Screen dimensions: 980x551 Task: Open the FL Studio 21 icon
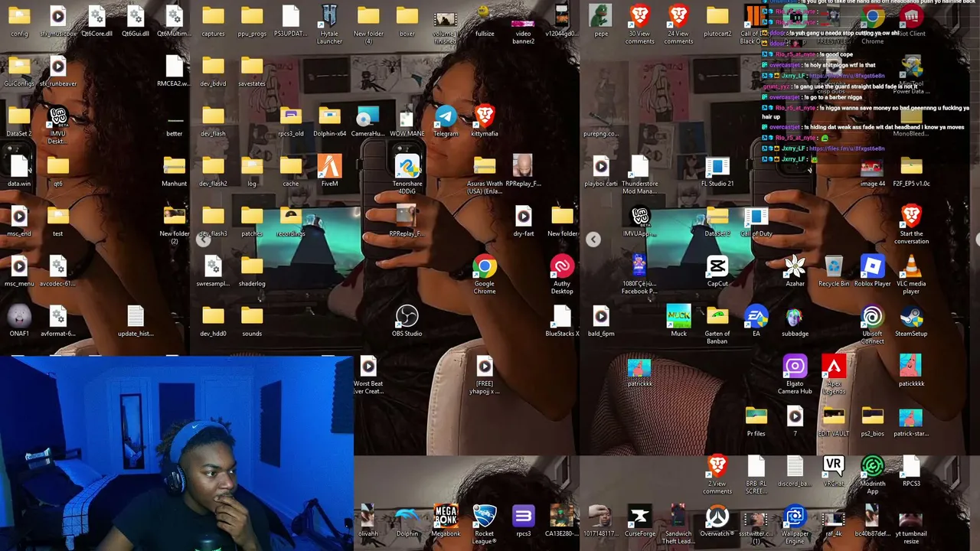(x=717, y=166)
